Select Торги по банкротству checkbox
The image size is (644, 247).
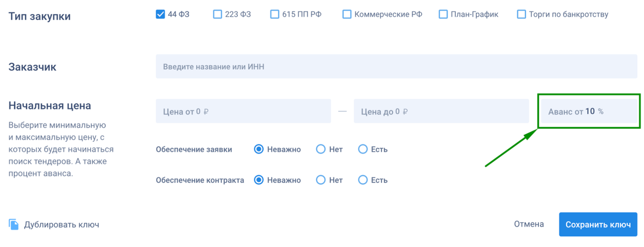(x=521, y=14)
